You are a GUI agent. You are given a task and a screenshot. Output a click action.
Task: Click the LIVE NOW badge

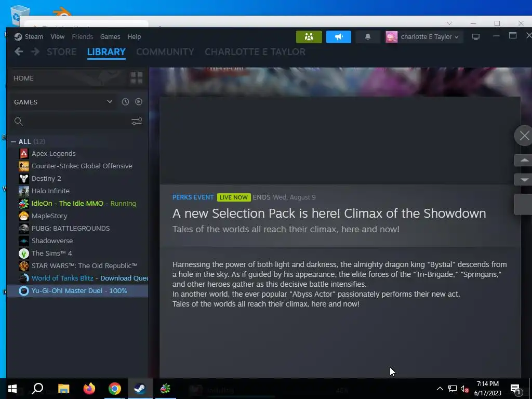click(x=234, y=197)
